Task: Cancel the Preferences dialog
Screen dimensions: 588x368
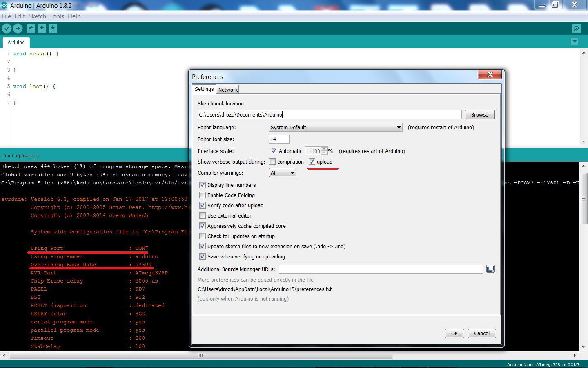Action: tap(482, 333)
